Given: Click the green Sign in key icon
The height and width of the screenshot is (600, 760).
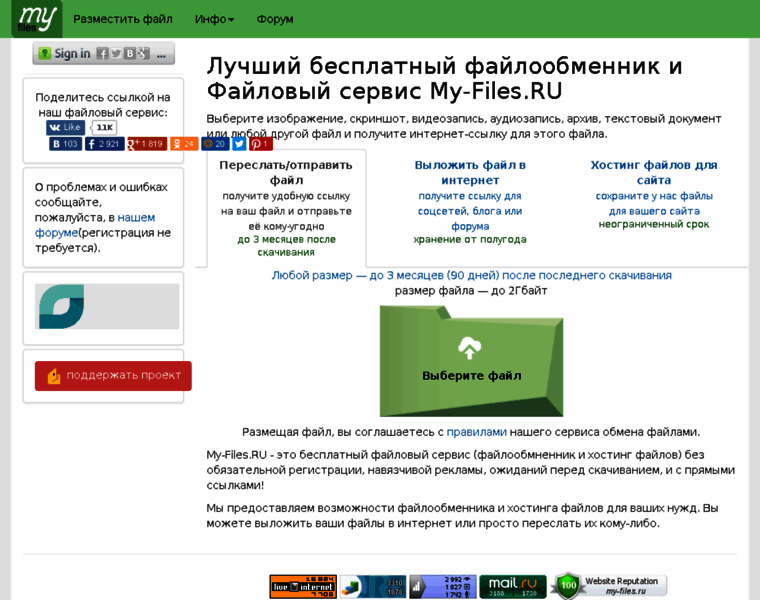Looking at the screenshot, I should (x=45, y=53).
